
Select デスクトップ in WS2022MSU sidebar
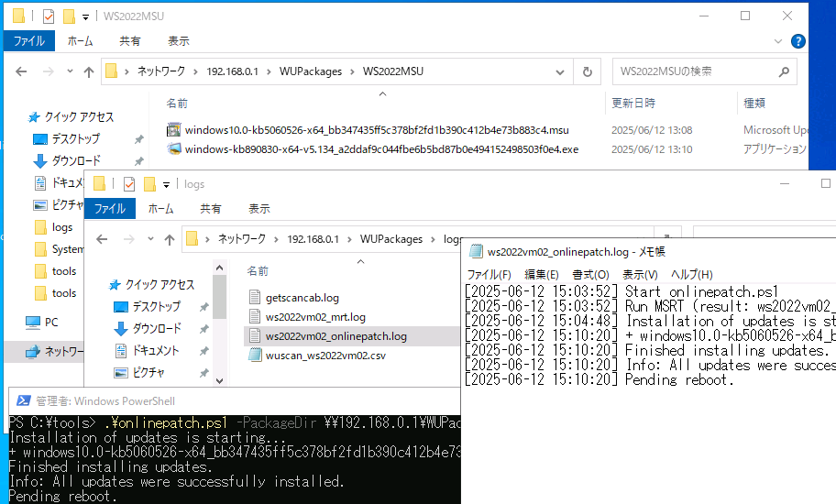point(67,139)
